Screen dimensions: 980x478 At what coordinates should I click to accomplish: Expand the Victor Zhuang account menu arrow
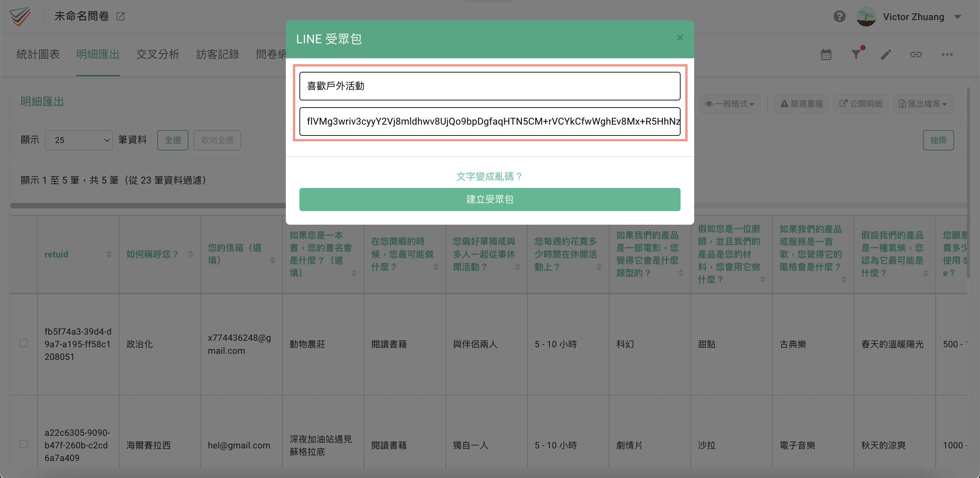click(958, 17)
